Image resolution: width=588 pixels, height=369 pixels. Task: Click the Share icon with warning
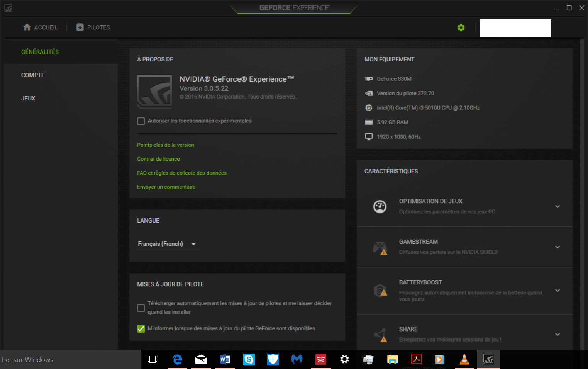tap(381, 335)
